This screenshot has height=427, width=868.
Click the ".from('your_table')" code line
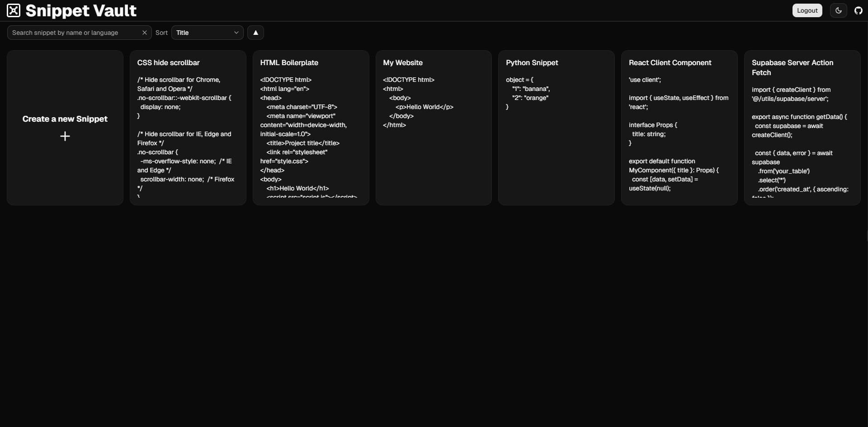pos(784,171)
